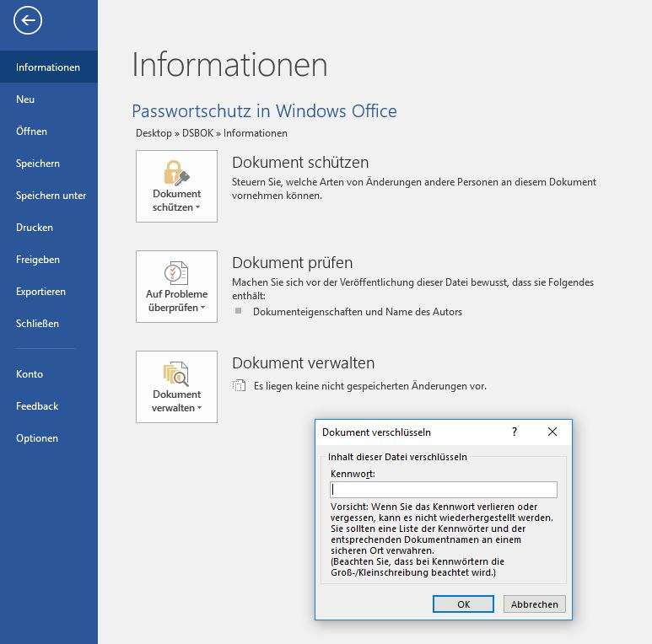
Task: Click the document title Passwortschutz in Windows Office
Action: (x=264, y=111)
